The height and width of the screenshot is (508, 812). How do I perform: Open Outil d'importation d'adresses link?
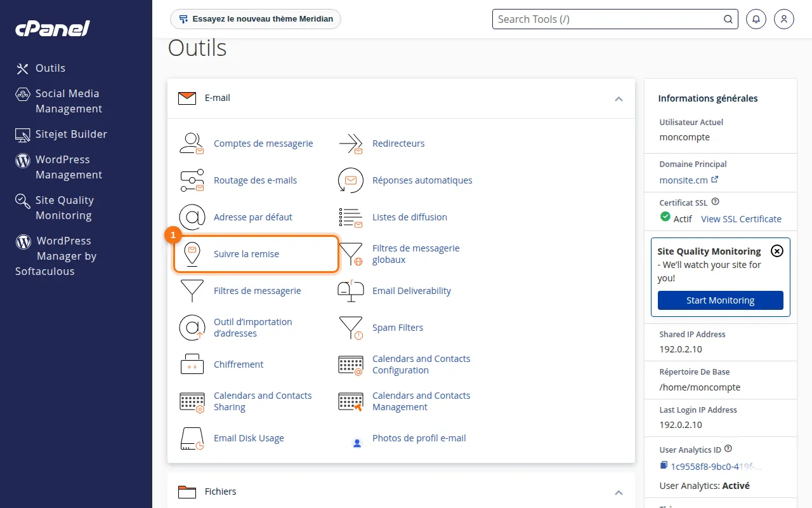(x=253, y=328)
